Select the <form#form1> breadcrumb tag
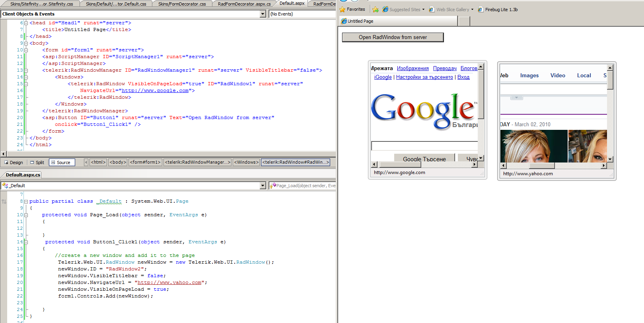644x323 pixels. [x=145, y=162]
